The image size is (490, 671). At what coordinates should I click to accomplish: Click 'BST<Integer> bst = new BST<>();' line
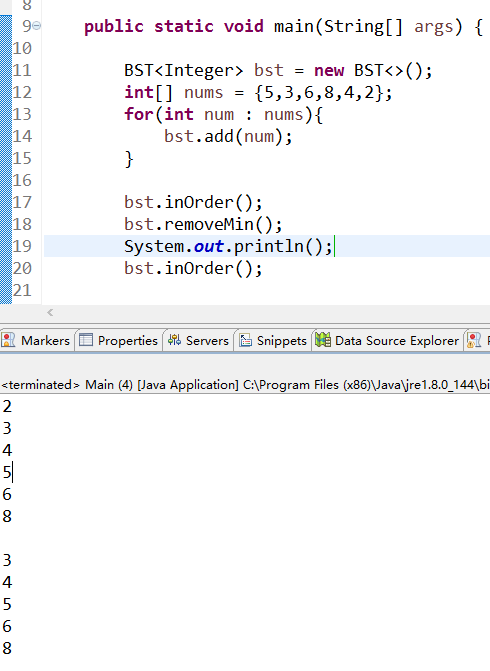[278, 70]
